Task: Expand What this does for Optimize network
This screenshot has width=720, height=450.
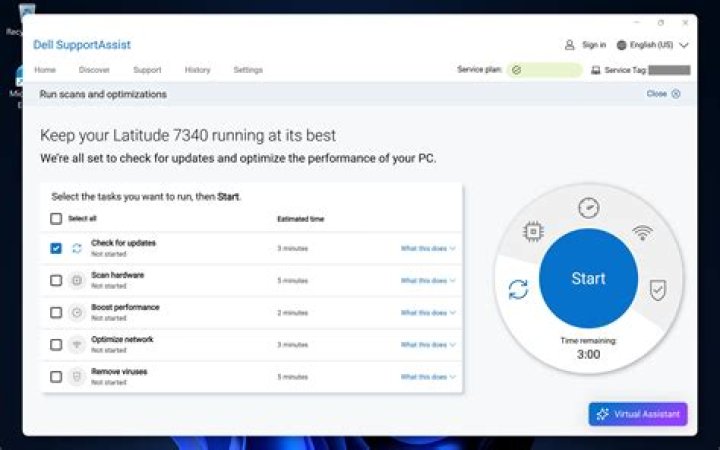Action: click(428, 345)
